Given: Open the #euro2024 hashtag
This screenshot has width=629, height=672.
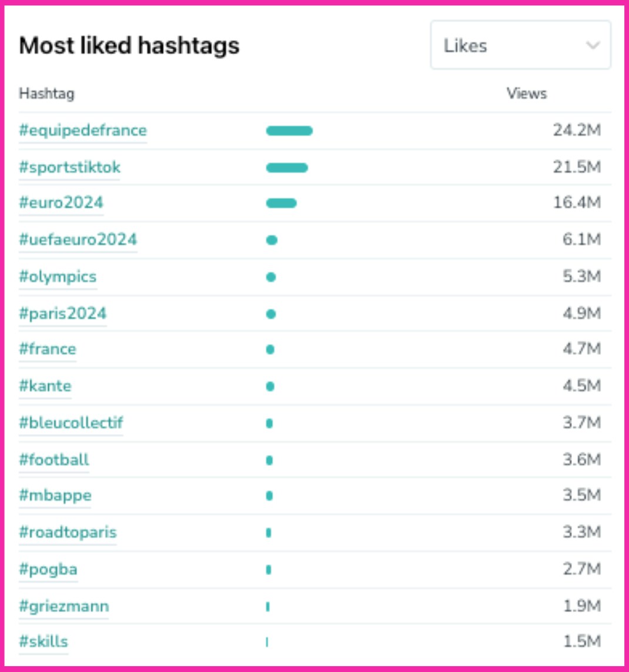Looking at the screenshot, I should 61,203.
